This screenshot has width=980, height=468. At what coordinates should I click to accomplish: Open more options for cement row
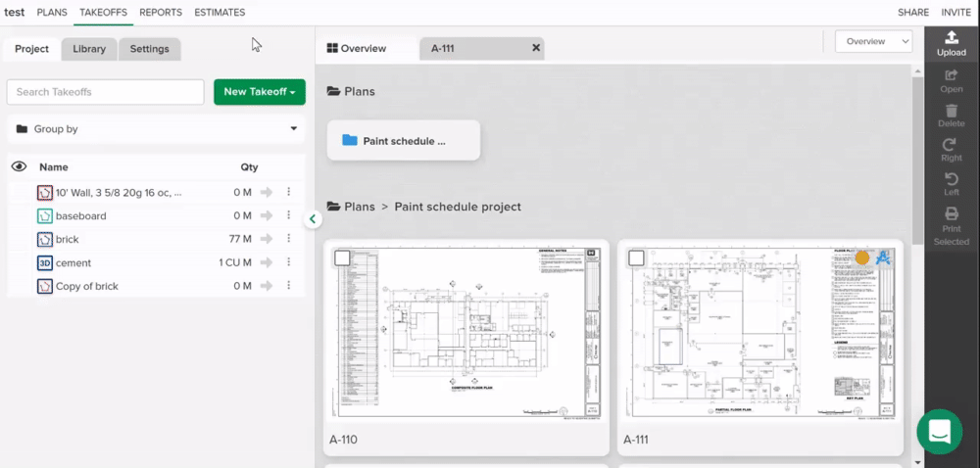(289, 262)
